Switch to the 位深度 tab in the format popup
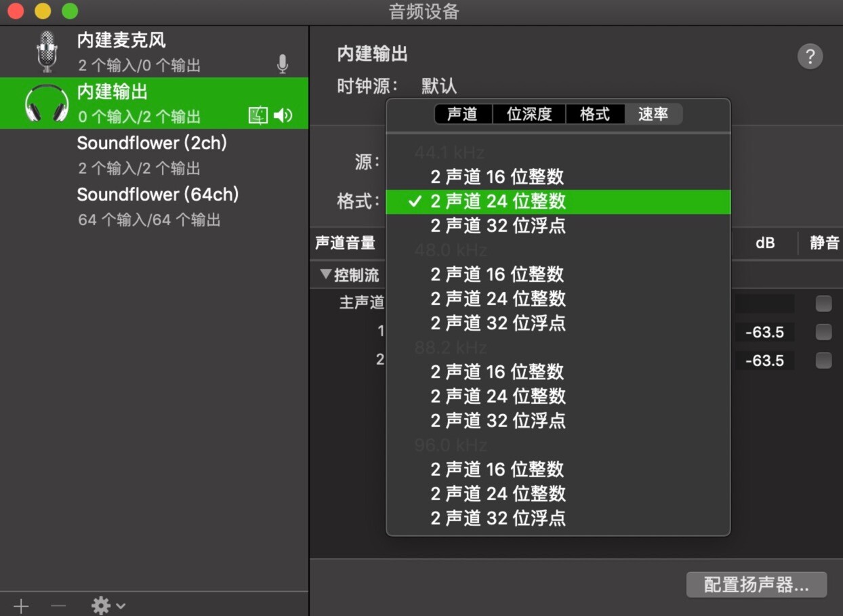The height and width of the screenshot is (616, 843). pyautogui.click(x=529, y=114)
